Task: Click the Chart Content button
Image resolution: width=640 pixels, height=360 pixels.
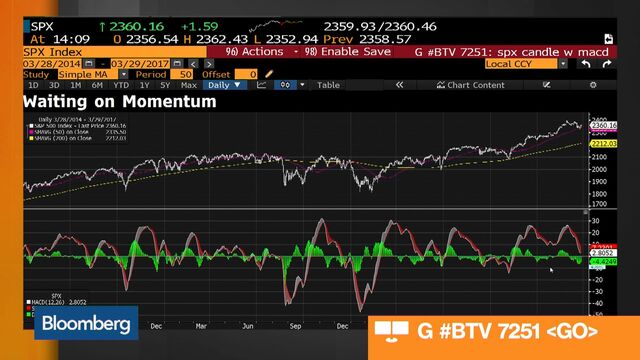Action: 471,85
